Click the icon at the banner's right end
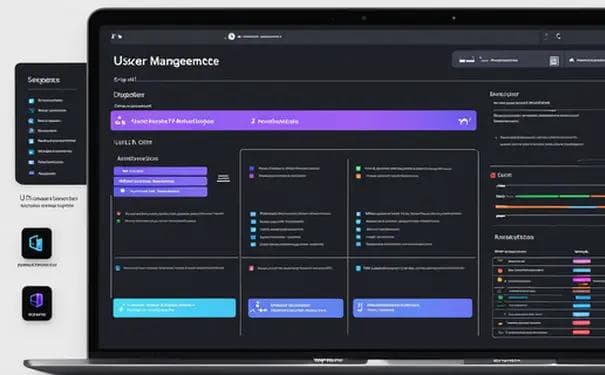 click(464, 121)
